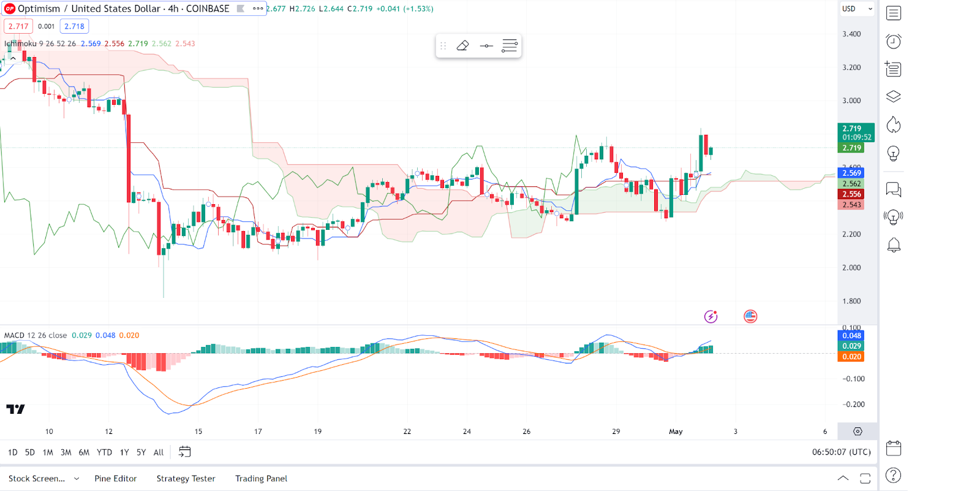Select the eraser tool in floating toolbar
Screen dimensions: 980x491
click(x=463, y=46)
